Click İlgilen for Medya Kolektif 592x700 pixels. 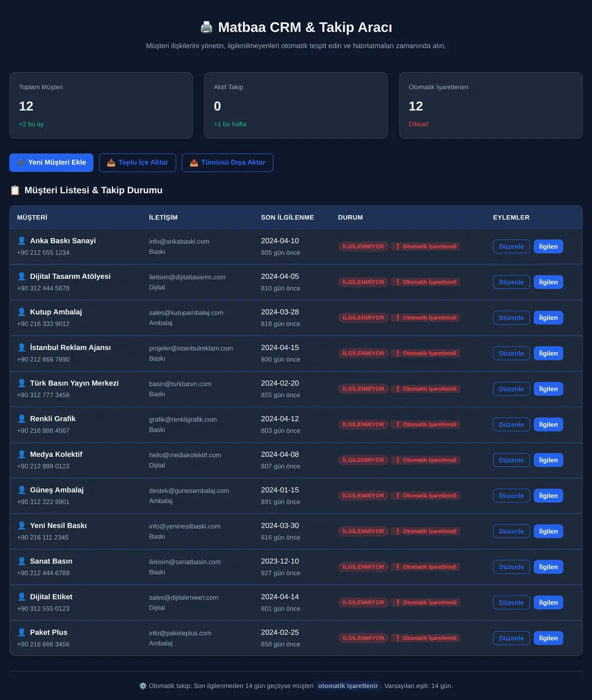(x=549, y=460)
